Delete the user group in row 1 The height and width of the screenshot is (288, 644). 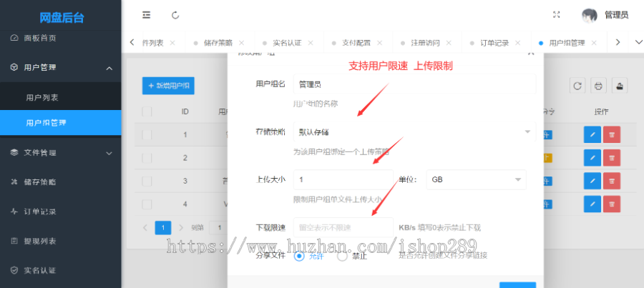tap(612, 134)
